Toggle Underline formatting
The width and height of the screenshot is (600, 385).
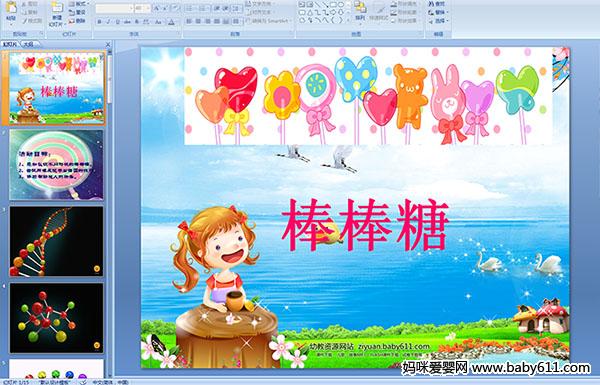(x=117, y=22)
